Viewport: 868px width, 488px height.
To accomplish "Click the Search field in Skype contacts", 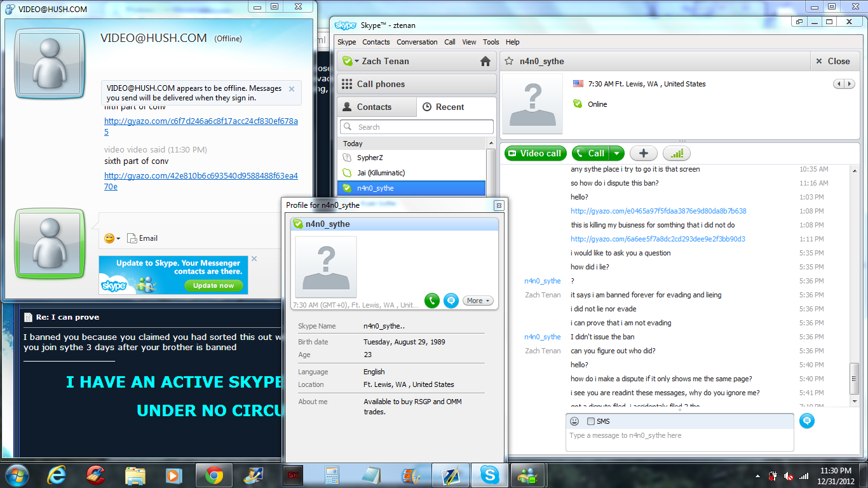I will (x=417, y=127).
